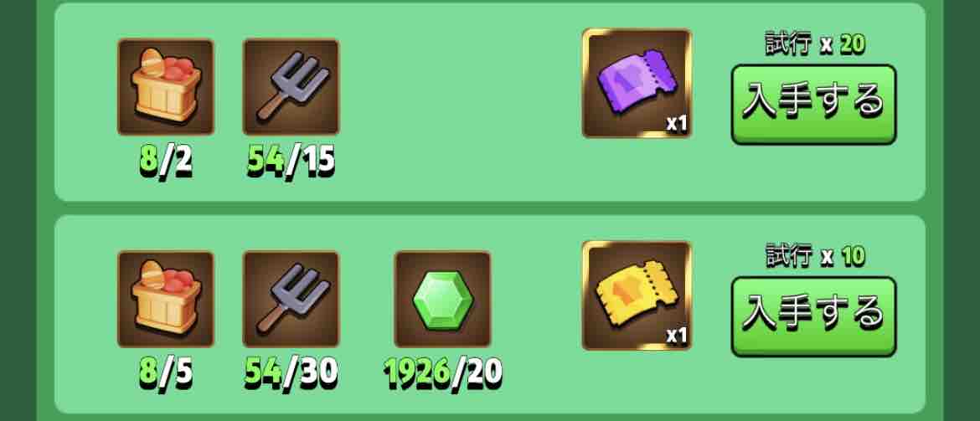
Task: Tap the x1 quantity on purple ticket
Action: coord(676,124)
